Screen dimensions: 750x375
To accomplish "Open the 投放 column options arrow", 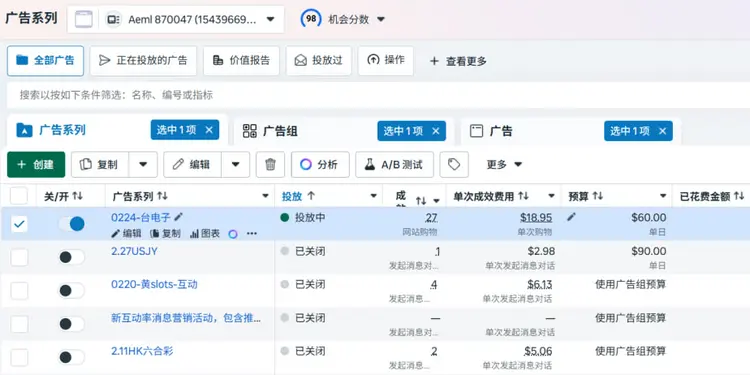I will click(374, 196).
